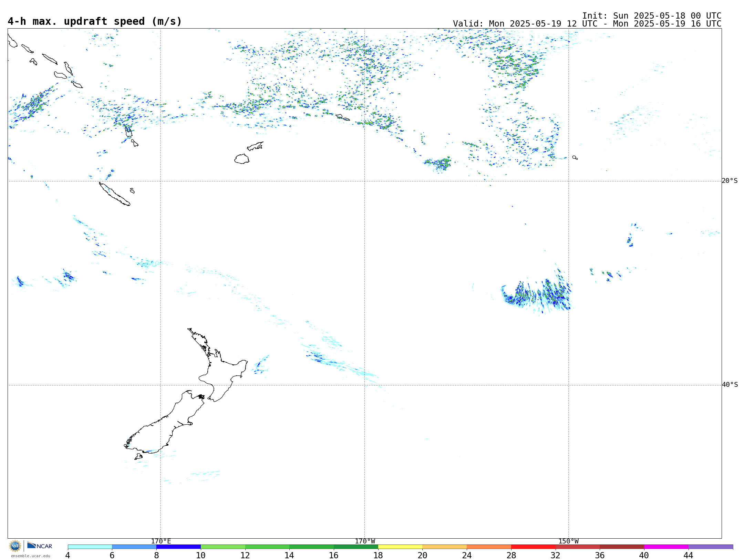Click the colorbar tick label 16
This screenshot has width=744, height=560.
(x=334, y=555)
